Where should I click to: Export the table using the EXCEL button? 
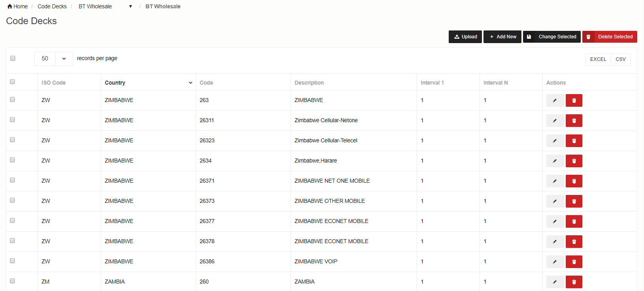pyautogui.click(x=598, y=59)
